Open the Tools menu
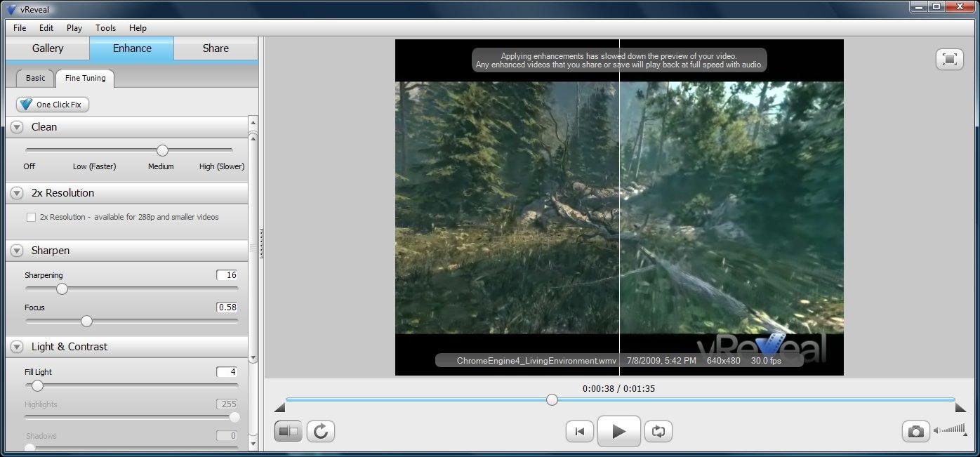Image resolution: width=980 pixels, height=457 pixels. (x=106, y=28)
